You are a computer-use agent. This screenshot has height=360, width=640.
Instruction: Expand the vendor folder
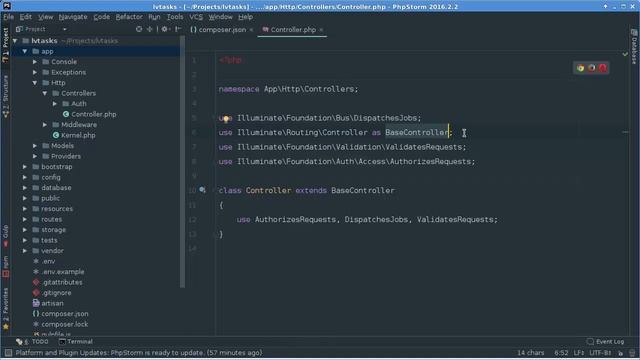pos(25,251)
